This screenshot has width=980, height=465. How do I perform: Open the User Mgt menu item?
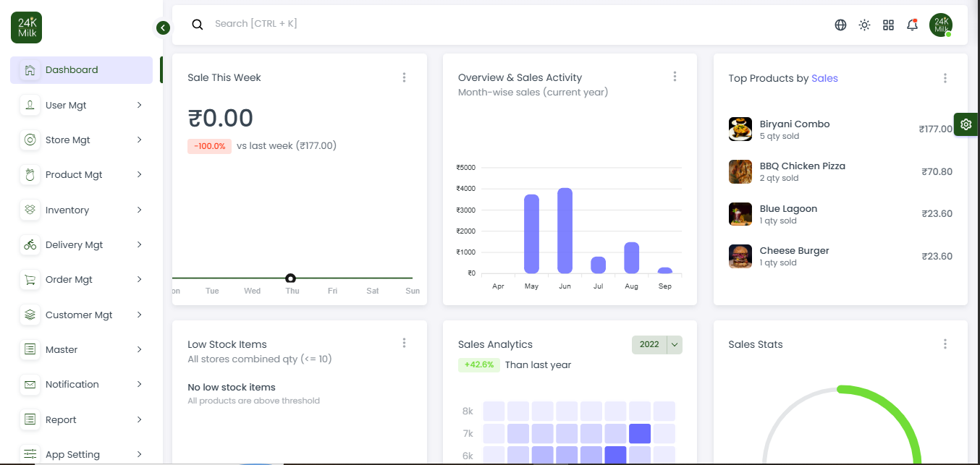click(x=81, y=105)
